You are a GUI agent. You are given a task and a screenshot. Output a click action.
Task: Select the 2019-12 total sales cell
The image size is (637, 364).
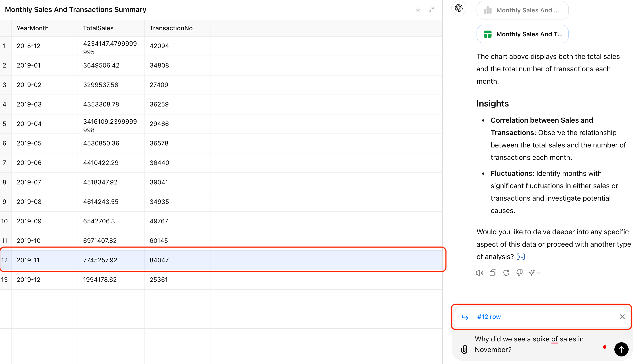[x=100, y=280]
